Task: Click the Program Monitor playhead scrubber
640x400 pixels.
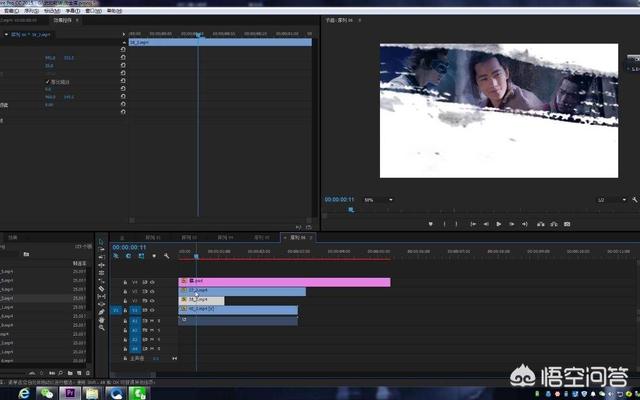Action: [x=350, y=209]
